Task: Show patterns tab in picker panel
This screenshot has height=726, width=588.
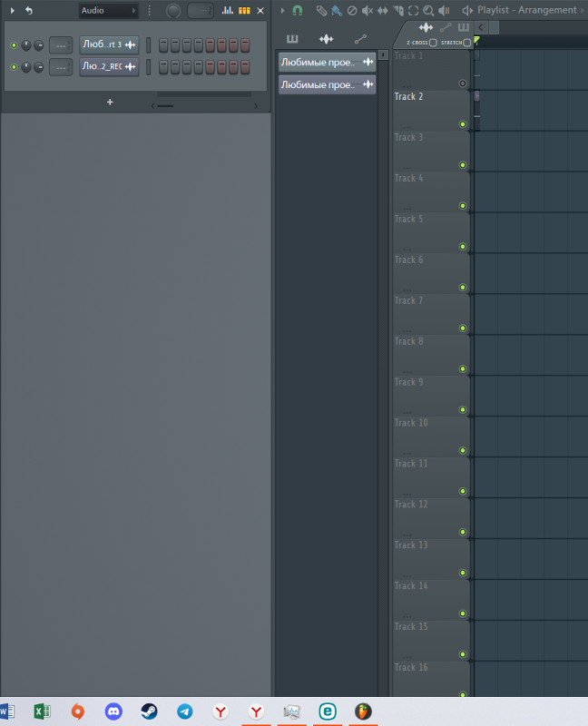Action: tap(292, 39)
